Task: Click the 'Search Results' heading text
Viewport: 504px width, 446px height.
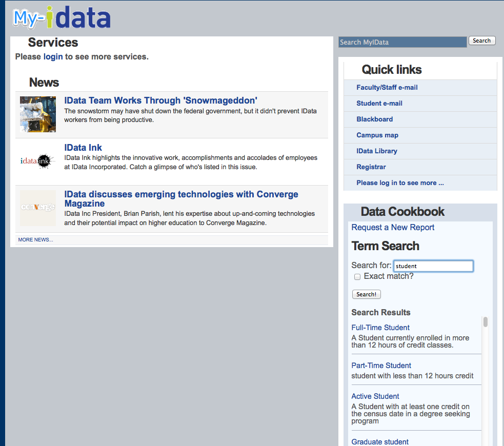Action: pyautogui.click(x=381, y=312)
